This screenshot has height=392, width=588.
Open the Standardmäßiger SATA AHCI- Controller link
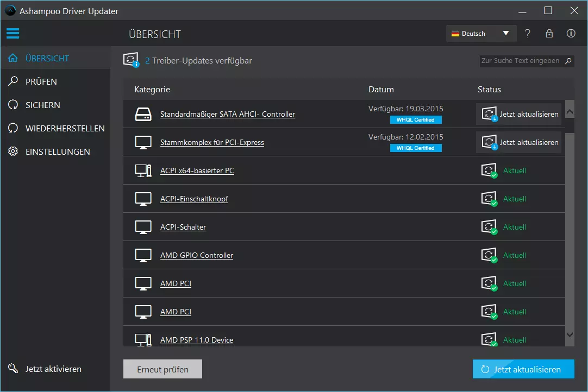coord(228,115)
